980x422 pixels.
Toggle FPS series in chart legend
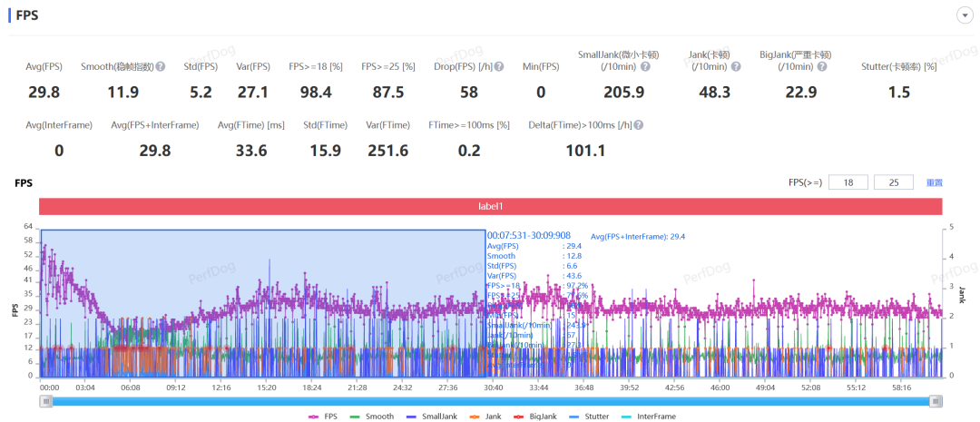tap(324, 416)
